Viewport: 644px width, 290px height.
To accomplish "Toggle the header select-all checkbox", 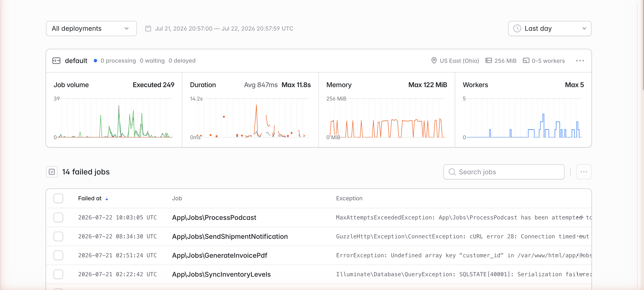I will [58, 198].
